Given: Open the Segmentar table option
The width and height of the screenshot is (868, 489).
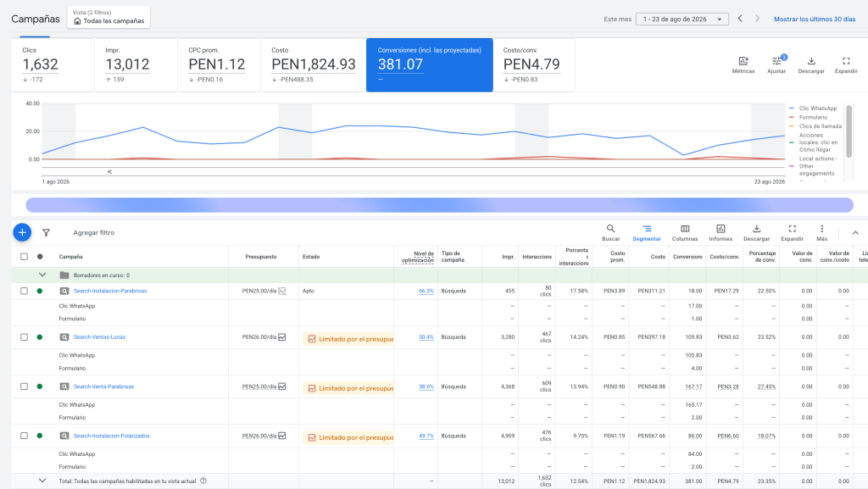Looking at the screenshot, I should pos(647,233).
